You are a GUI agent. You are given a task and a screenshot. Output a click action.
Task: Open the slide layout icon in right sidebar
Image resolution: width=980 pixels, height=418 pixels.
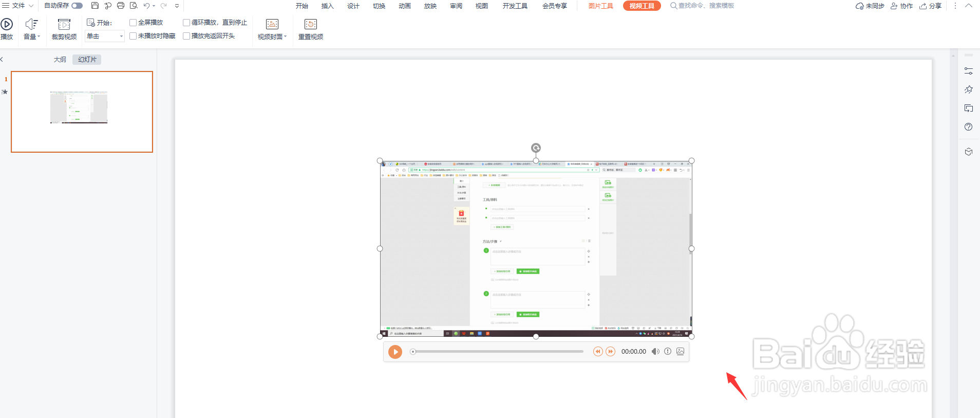pyautogui.click(x=969, y=108)
